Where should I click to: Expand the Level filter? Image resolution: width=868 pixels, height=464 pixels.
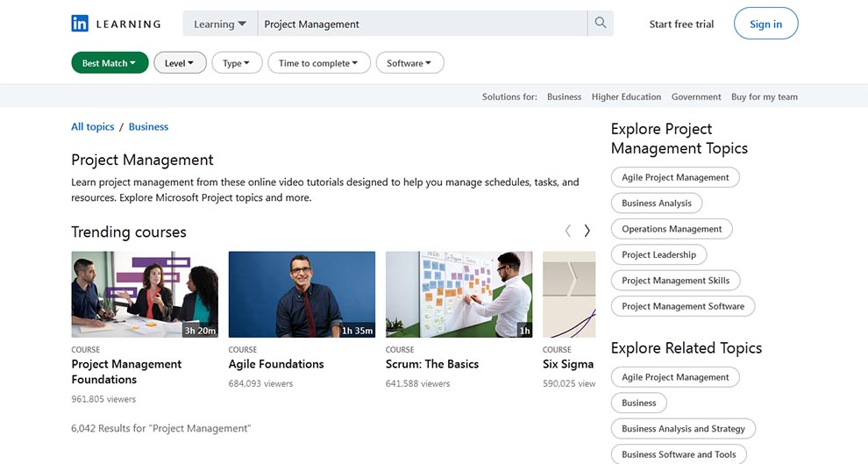(x=180, y=63)
